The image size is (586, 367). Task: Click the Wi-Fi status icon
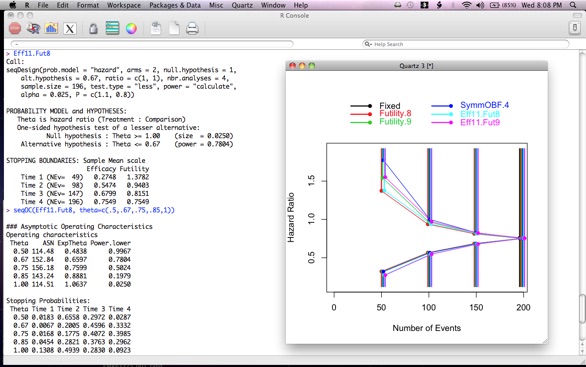466,5
